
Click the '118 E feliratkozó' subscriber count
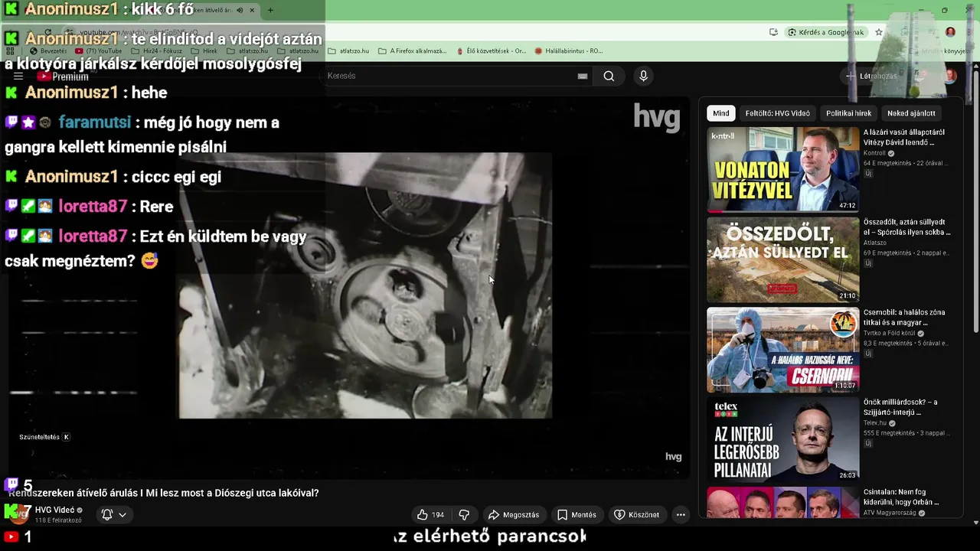(x=58, y=520)
